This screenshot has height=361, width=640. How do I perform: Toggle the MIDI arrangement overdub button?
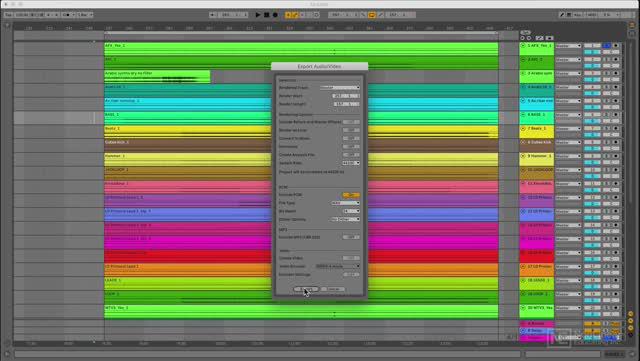tap(288, 15)
